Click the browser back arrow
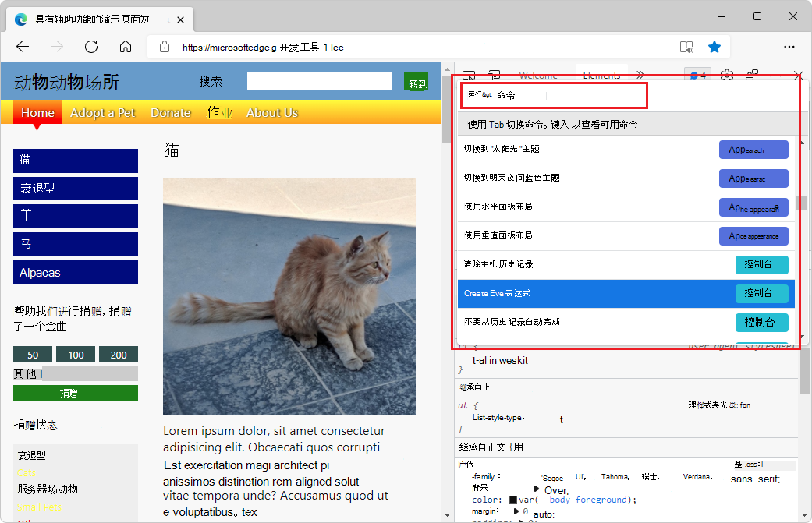The width and height of the screenshot is (812, 523). pos(23,47)
